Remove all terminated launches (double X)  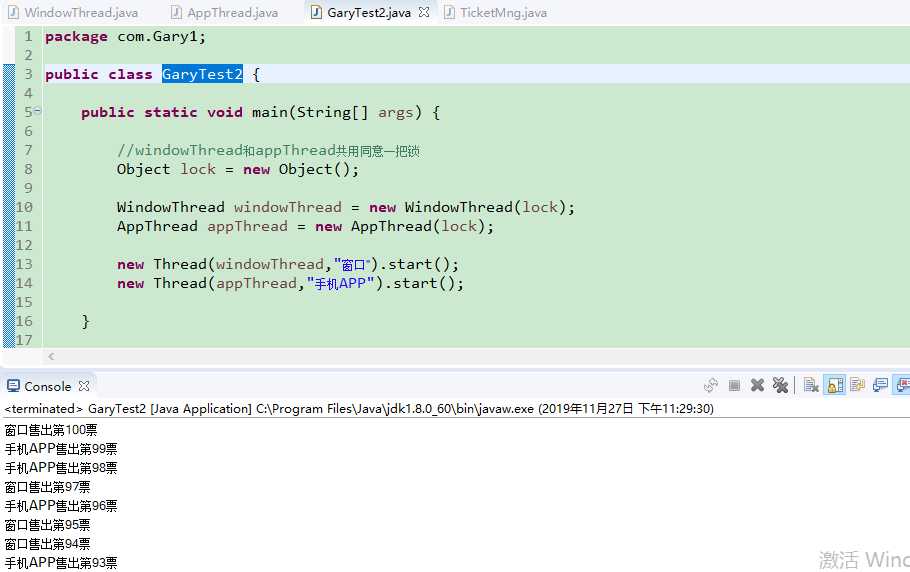click(781, 385)
